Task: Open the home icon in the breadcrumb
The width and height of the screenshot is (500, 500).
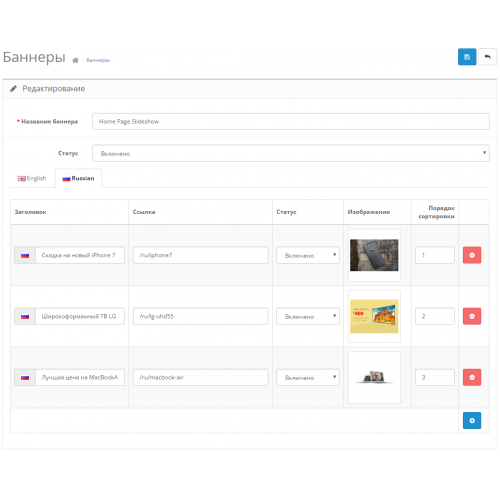Action: 75,60
